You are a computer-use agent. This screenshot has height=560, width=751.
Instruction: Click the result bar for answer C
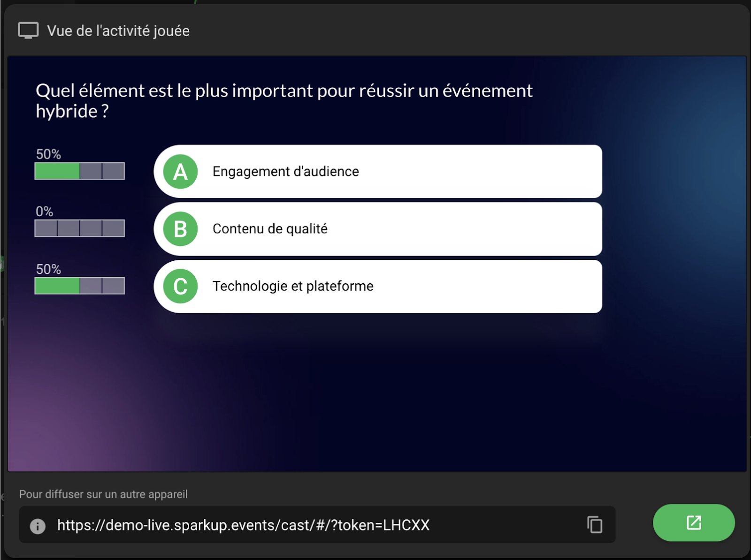coord(80,286)
